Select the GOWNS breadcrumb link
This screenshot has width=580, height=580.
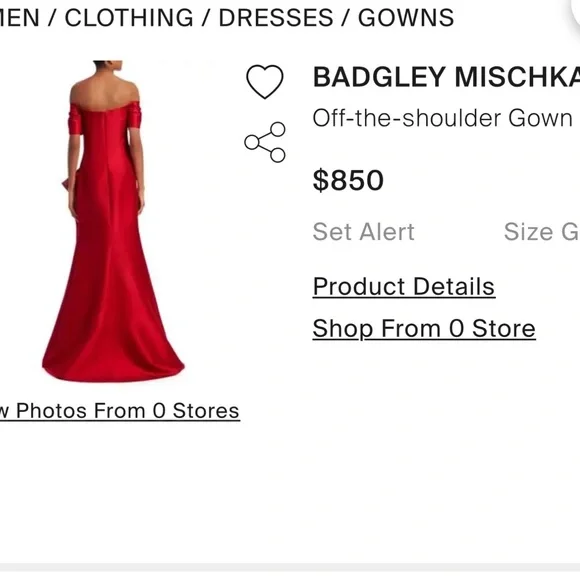406,17
